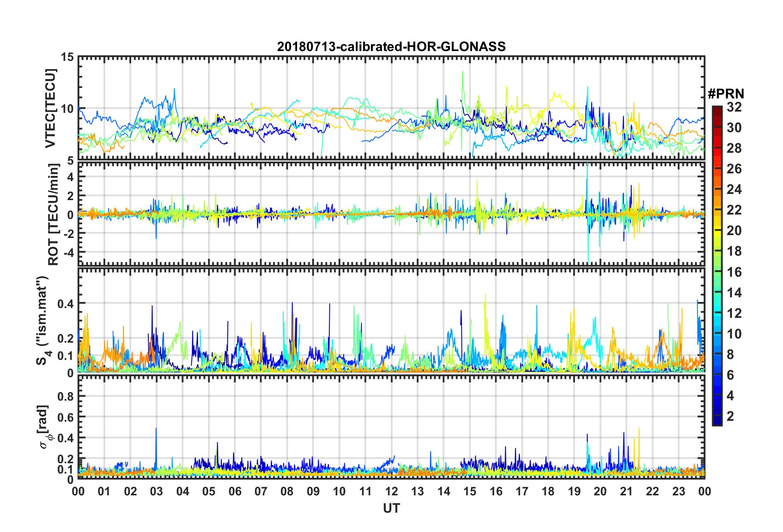Click the colorbar label 16
783x532 pixels.
pos(734,272)
